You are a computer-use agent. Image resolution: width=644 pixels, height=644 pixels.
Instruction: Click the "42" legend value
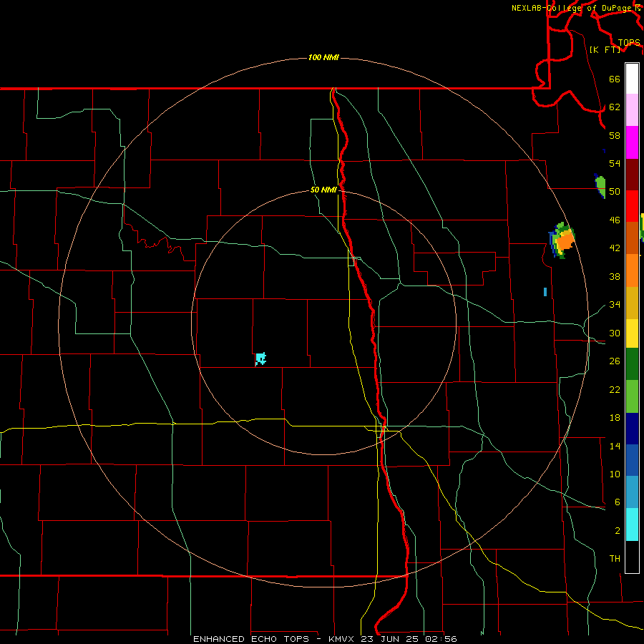[615, 248]
